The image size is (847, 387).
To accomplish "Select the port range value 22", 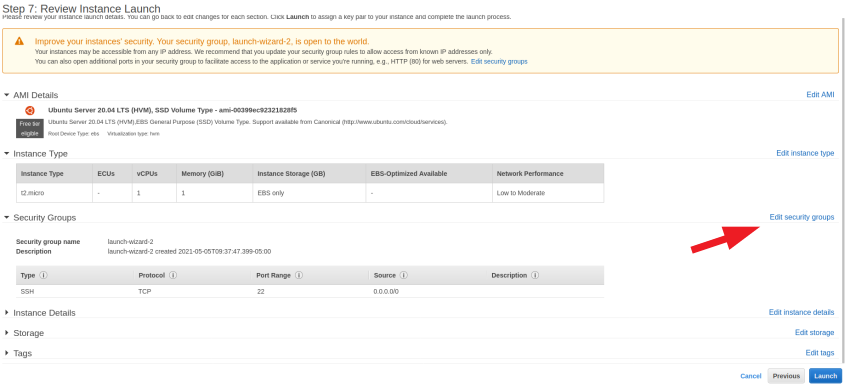I will pyautogui.click(x=261, y=291).
